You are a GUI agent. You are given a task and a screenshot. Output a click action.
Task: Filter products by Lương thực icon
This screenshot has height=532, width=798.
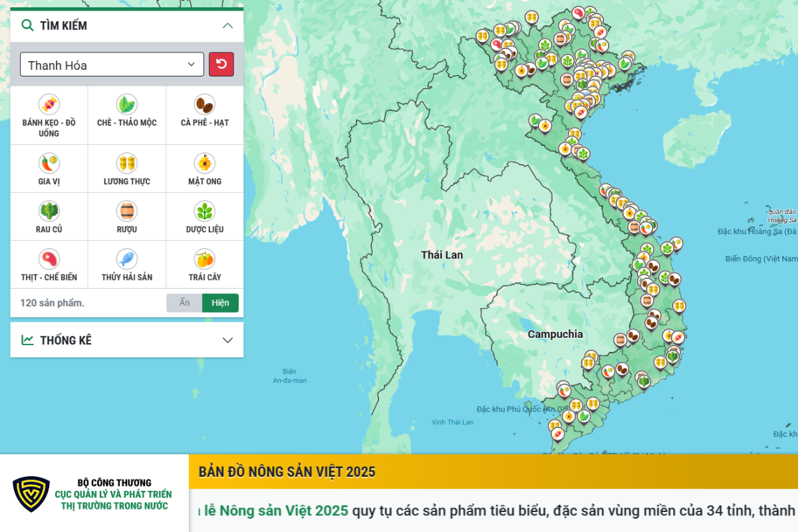coord(126,163)
